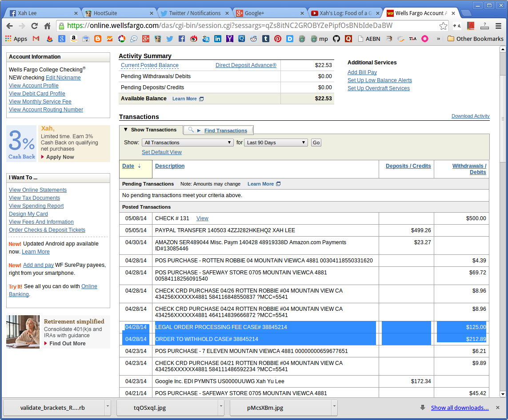
Task: Expand the Find Transactions panel
Action: [225, 131]
